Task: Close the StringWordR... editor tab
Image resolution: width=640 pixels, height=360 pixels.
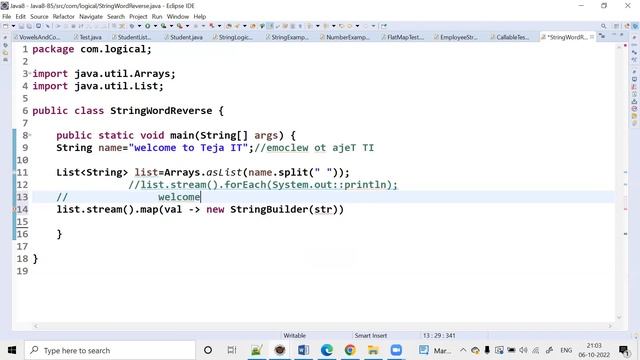Action: pyautogui.click(x=592, y=37)
